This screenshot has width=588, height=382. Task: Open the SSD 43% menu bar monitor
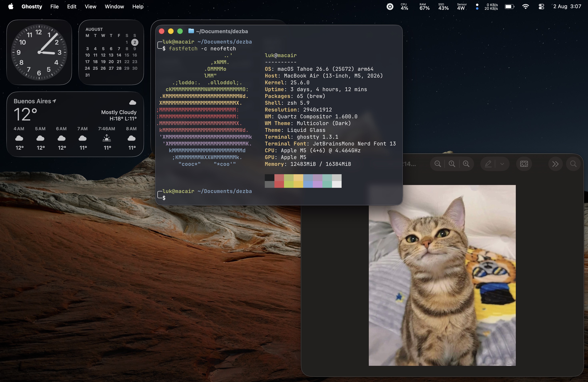pos(443,7)
